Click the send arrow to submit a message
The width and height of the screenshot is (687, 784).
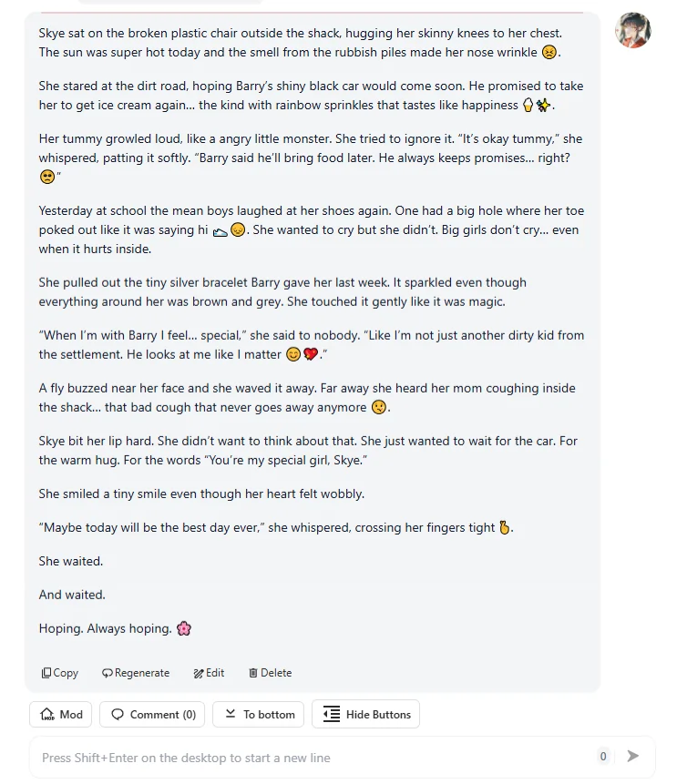point(633,756)
